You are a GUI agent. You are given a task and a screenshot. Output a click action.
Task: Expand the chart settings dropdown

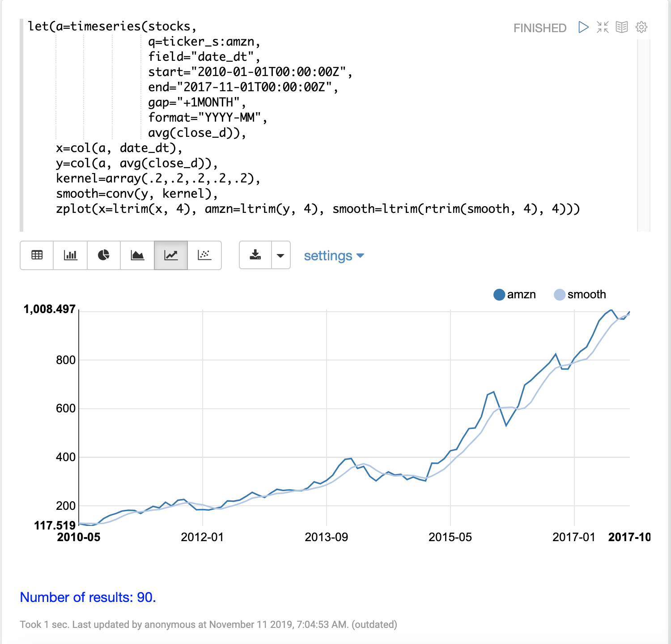334,256
